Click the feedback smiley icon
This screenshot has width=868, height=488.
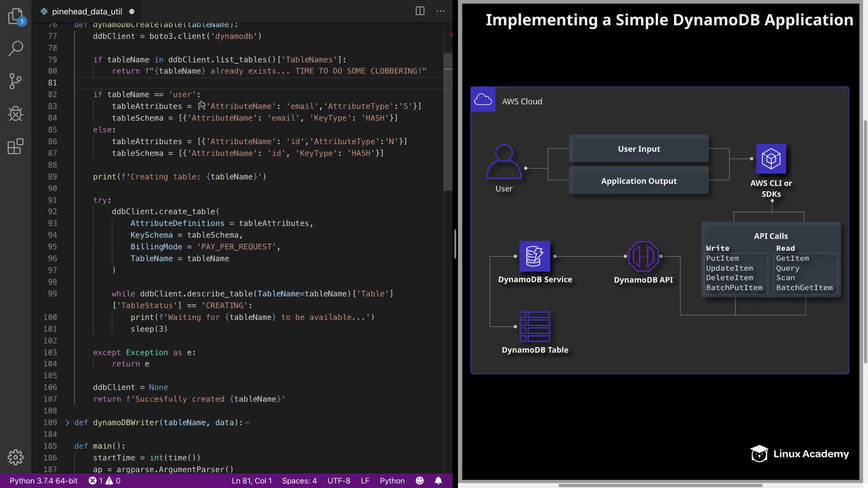pos(420,481)
